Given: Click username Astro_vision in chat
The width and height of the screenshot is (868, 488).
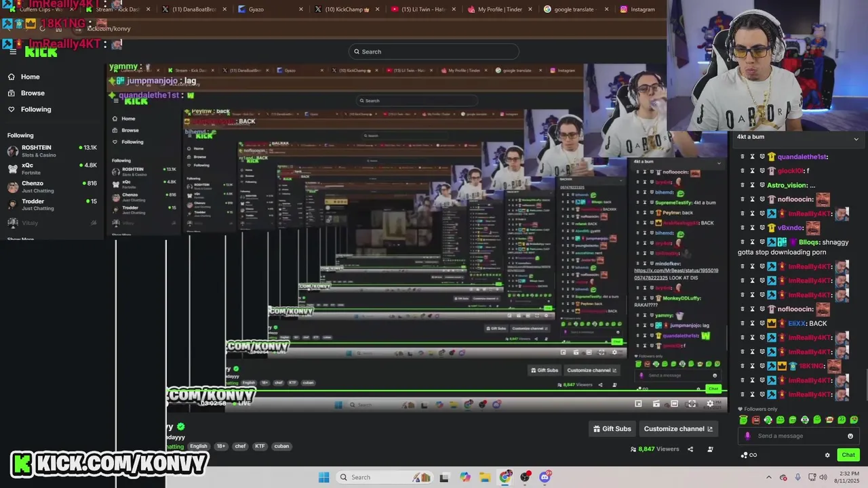Looking at the screenshot, I should tap(787, 185).
